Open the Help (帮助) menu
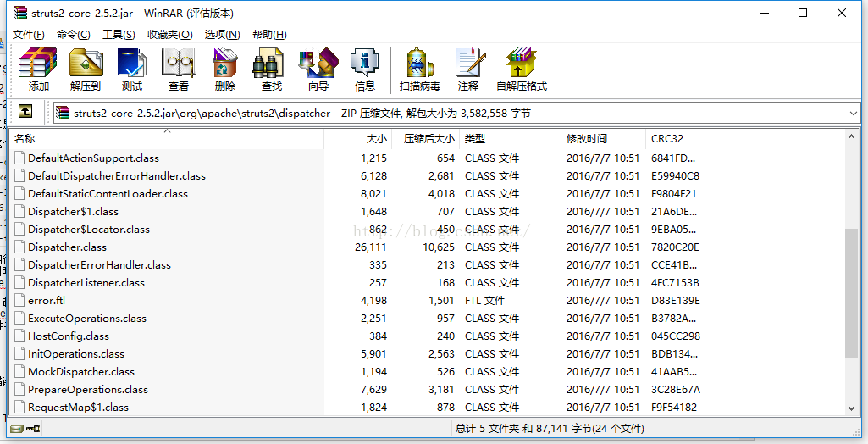The height and width of the screenshot is (444, 868). tap(269, 35)
